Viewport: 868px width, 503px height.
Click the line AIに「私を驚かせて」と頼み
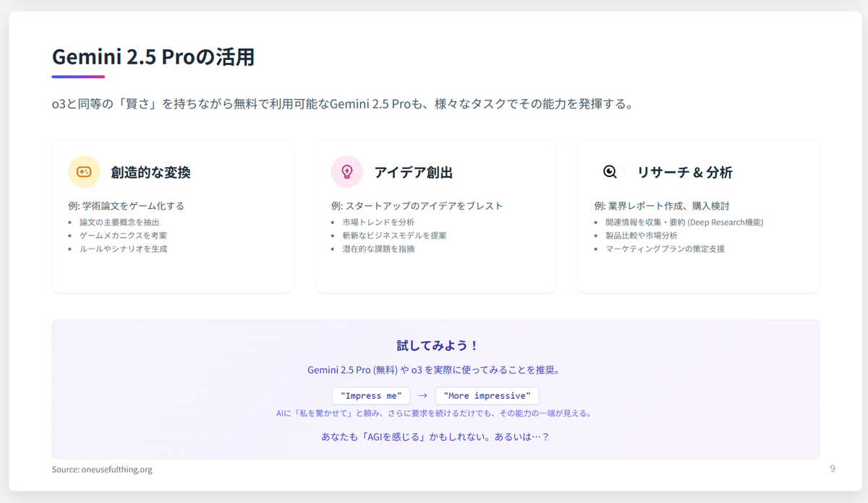click(x=435, y=414)
